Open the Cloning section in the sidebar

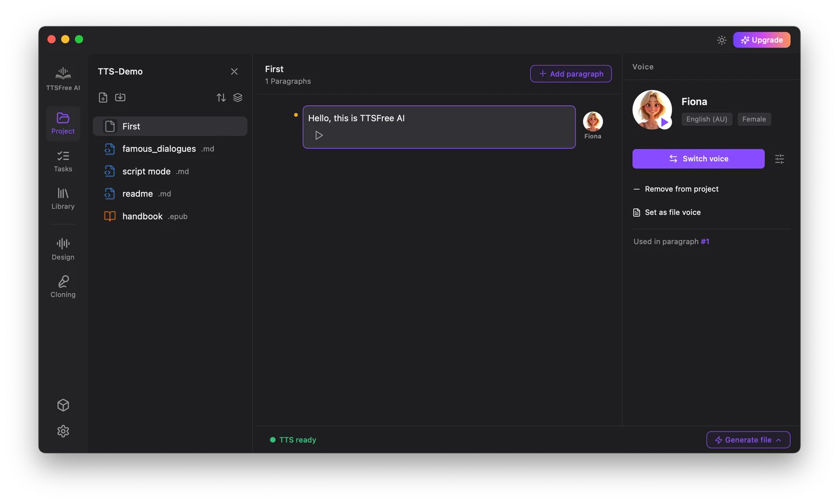point(63,287)
